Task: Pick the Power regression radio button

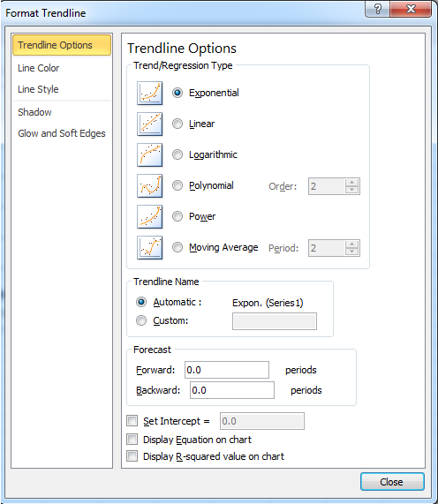Action: (177, 216)
